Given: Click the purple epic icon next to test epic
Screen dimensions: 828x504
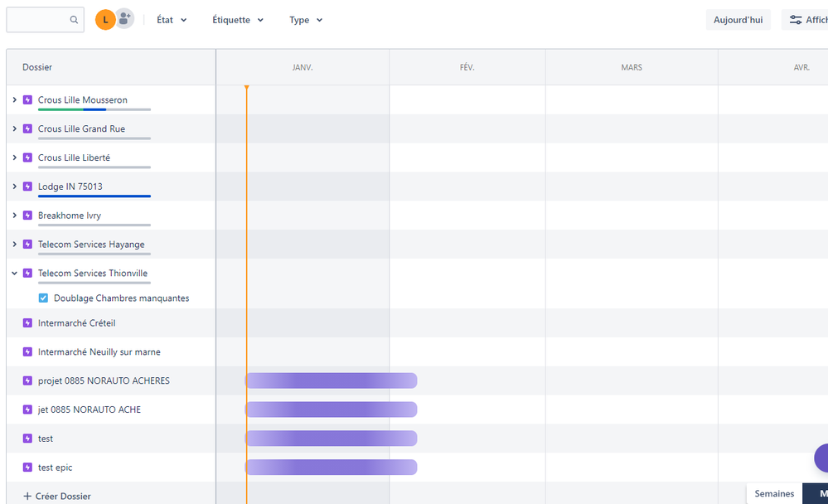Looking at the screenshot, I should coord(27,467).
